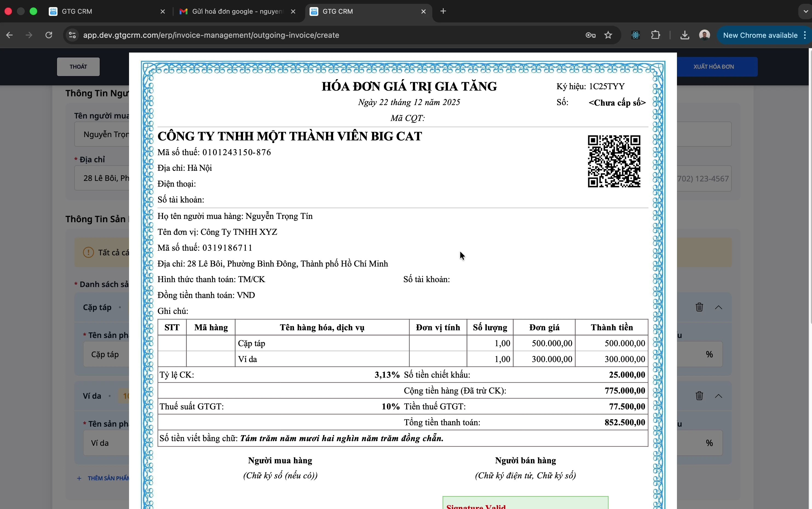Viewport: 812px width, 509px height.
Task: Switch to the first GTG CRM tab
Action: (101, 11)
